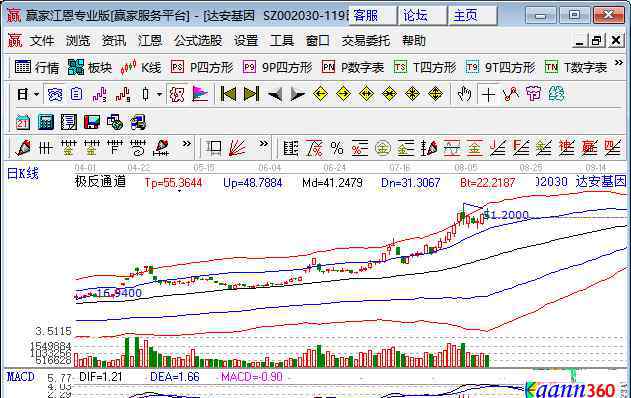Open the T四方形 tool
The height and width of the screenshot is (398, 631).
(425, 67)
